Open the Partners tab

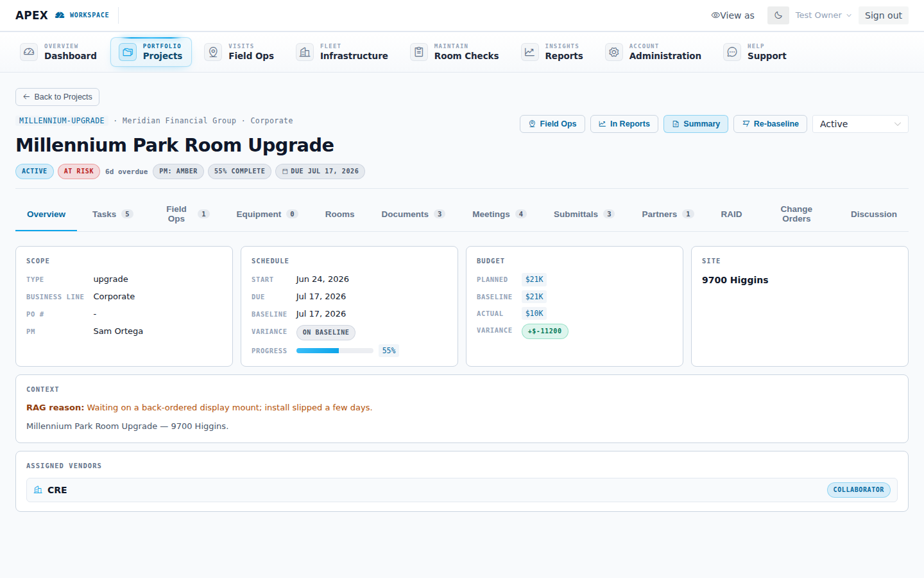pyautogui.click(x=667, y=215)
